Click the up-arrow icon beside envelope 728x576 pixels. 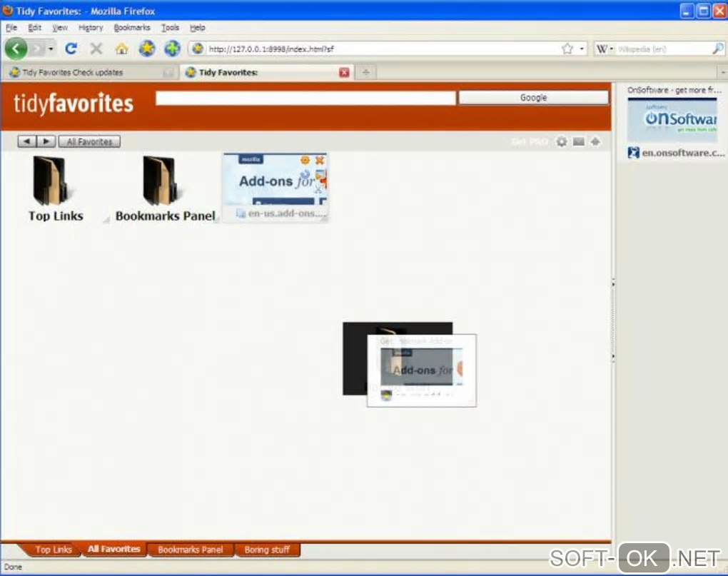[595, 141]
